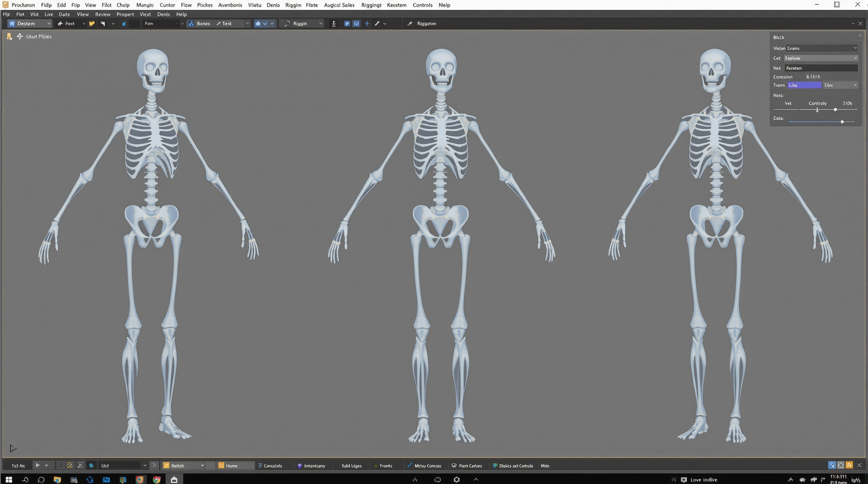Click the play arrow cursor in viewport corner
The height and width of the screenshot is (484, 868).
(x=13, y=448)
